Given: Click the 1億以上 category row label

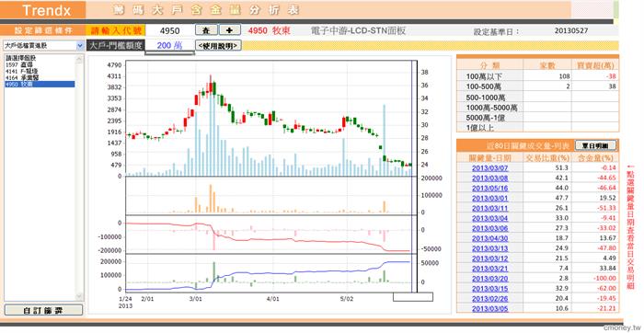Looking at the screenshot, I should 480,128.
